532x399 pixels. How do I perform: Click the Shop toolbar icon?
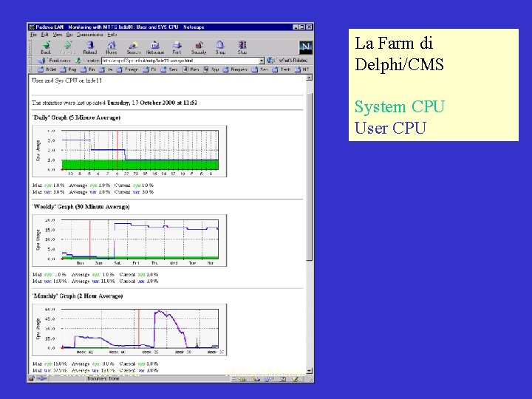pyautogui.click(x=220, y=47)
